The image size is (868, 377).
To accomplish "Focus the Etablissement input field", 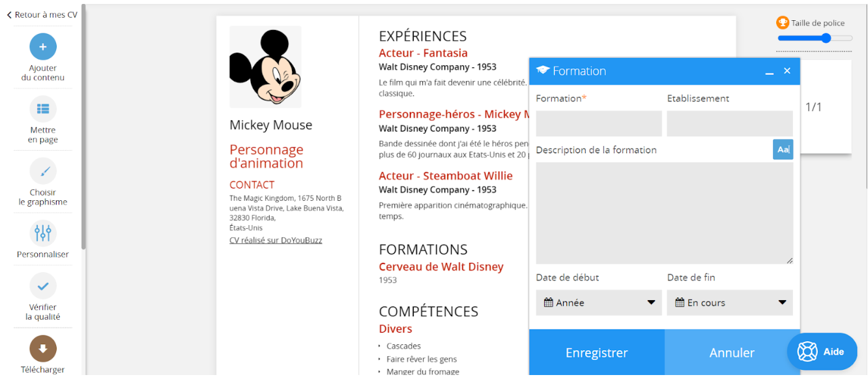I will click(730, 123).
